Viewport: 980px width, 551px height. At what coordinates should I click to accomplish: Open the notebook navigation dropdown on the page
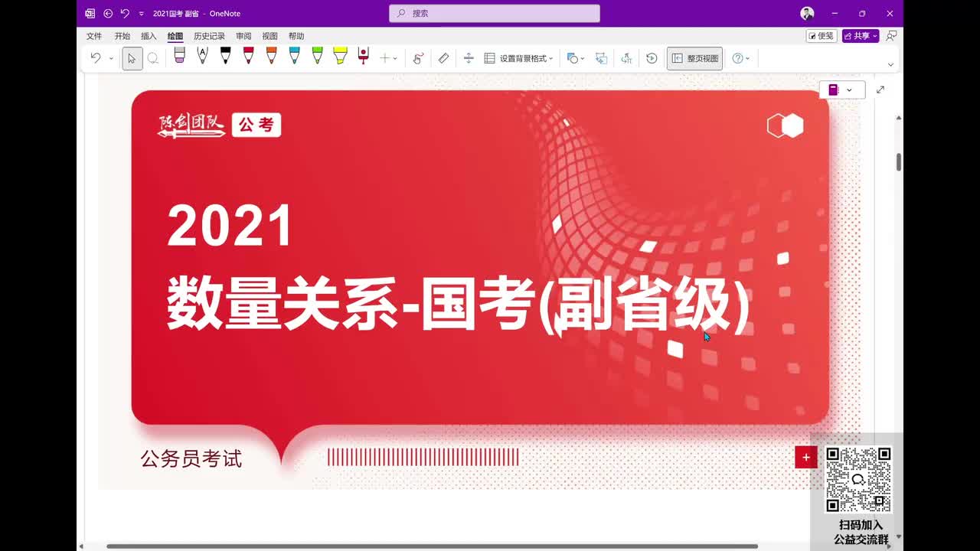click(841, 90)
